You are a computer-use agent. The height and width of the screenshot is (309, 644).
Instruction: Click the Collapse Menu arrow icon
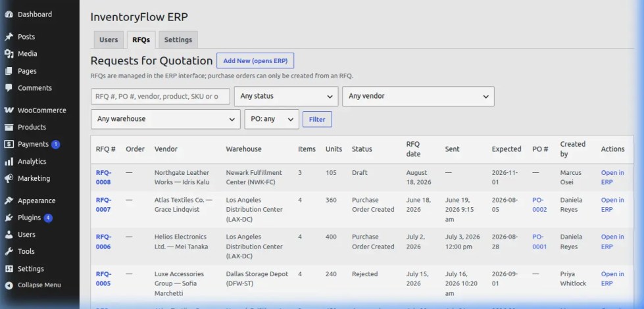(x=9, y=285)
